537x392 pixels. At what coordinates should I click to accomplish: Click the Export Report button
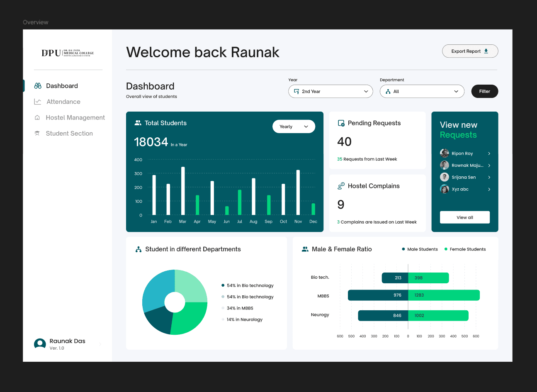pos(470,51)
